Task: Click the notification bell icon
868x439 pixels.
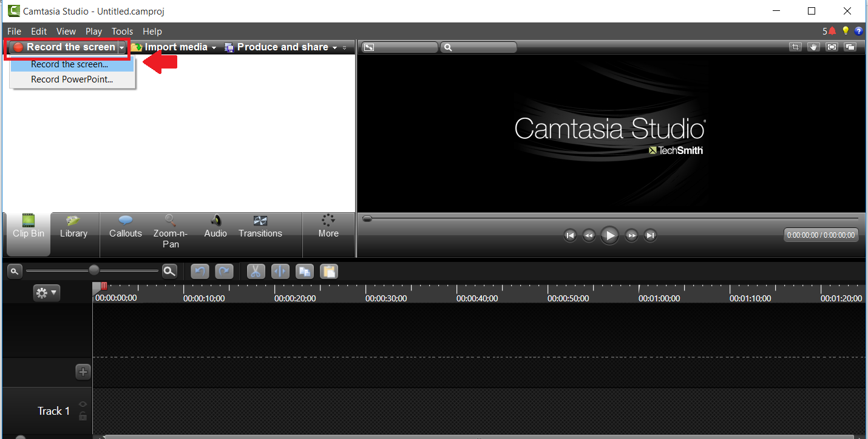Action: coord(832,31)
